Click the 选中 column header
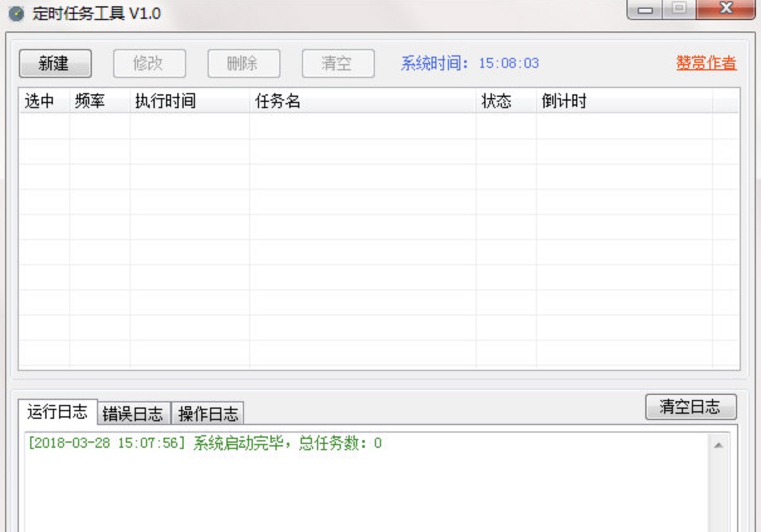 pyautogui.click(x=44, y=101)
